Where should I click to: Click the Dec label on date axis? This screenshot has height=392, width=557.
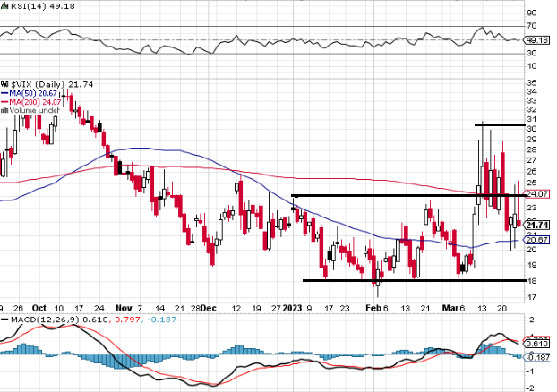[x=208, y=306]
